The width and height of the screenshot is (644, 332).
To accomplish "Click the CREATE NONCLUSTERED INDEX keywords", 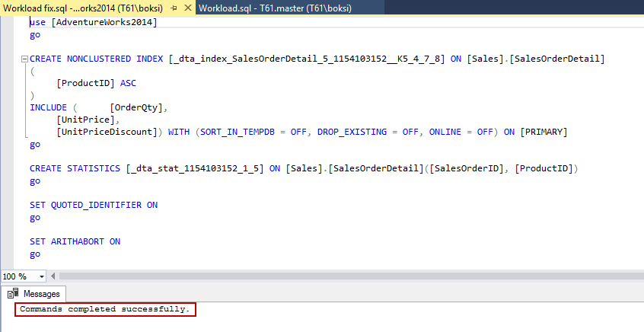I will [x=96, y=59].
